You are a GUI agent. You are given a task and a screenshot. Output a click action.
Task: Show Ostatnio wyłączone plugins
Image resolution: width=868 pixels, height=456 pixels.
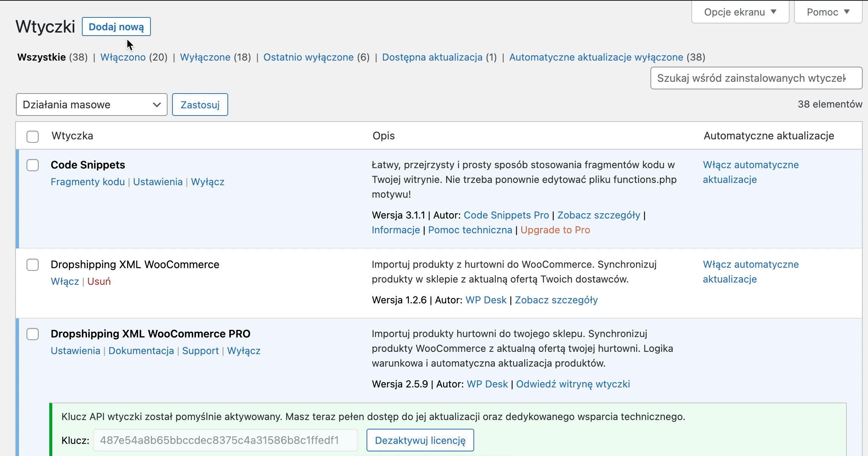[x=309, y=57]
